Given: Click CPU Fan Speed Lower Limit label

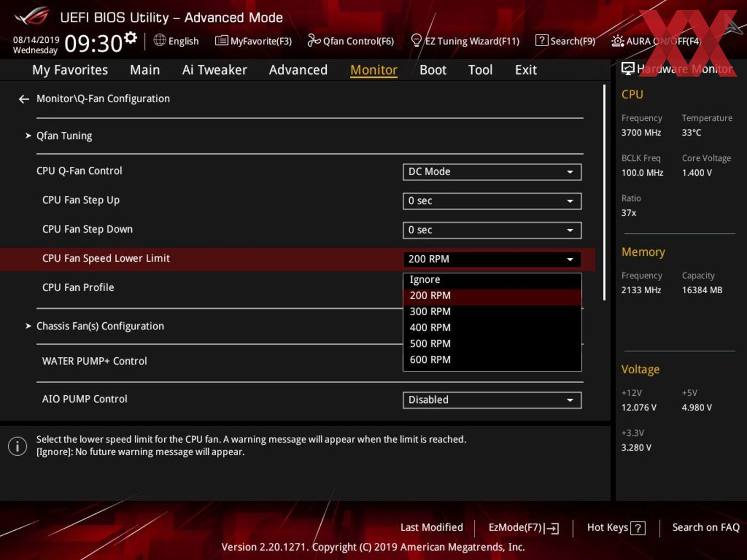Looking at the screenshot, I should (106, 259).
